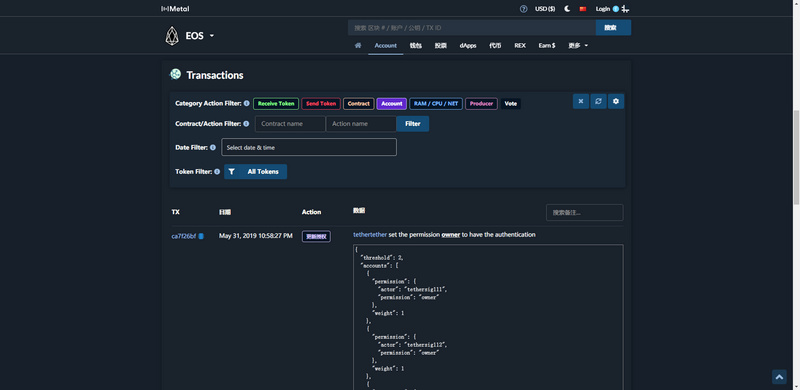Open the tethertether account link

370,235
